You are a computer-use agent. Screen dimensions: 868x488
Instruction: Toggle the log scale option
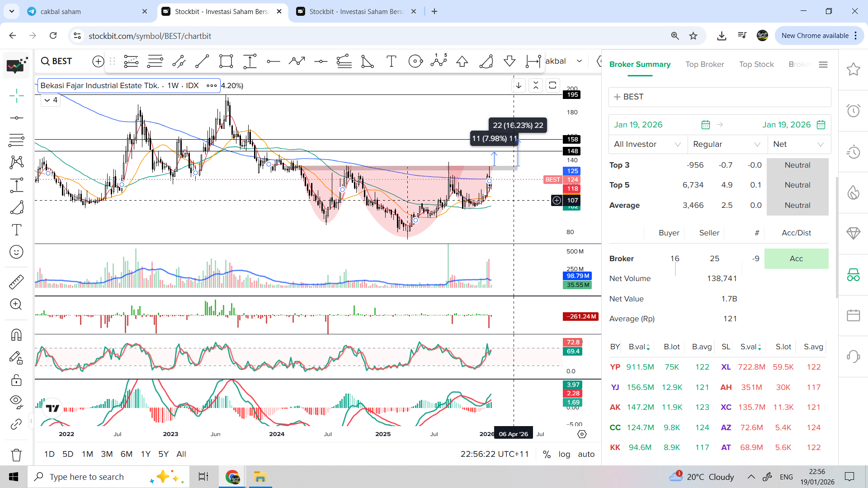(564, 454)
